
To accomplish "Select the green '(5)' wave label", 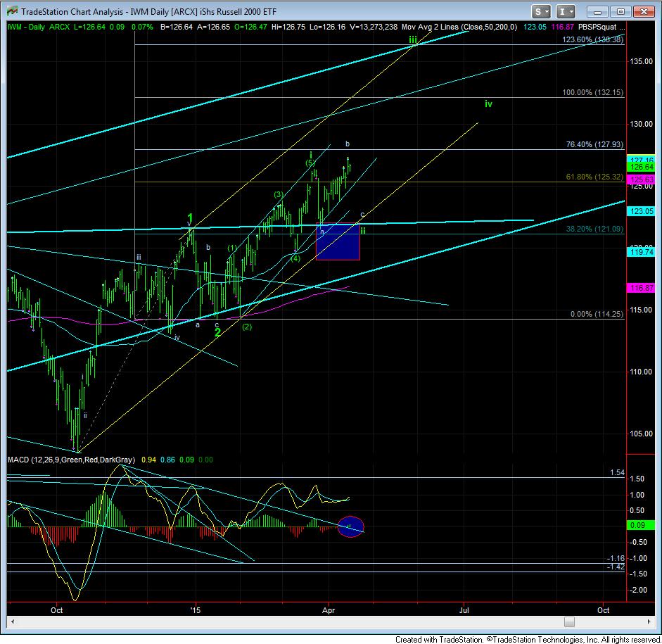I will (x=310, y=163).
